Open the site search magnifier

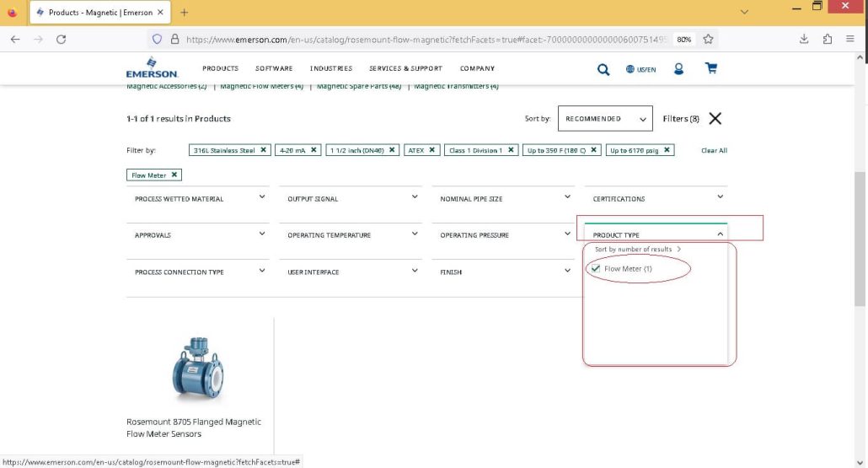(x=603, y=69)
